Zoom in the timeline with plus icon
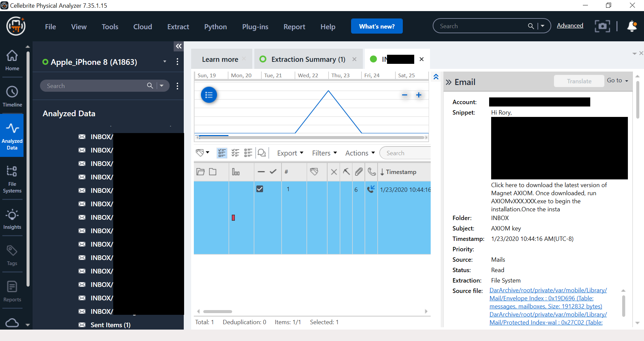This screenshot has width=644, height=341. coord(419,95)
